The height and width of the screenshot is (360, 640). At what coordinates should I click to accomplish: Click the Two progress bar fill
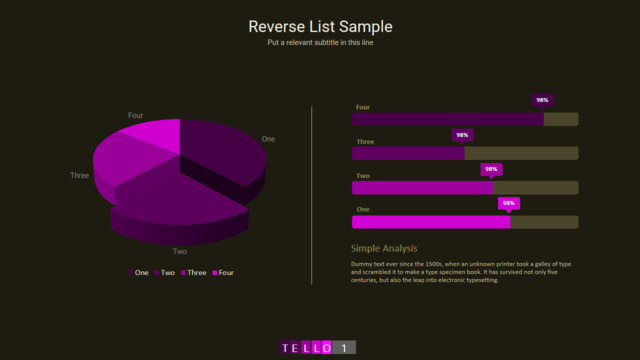click(x=422, y=188)
